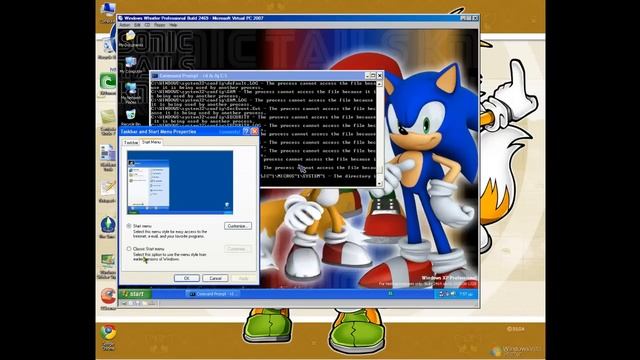Open the CD menu in Virtual PC
Image resolution: width=640 pixels, height=360 pixels.
click(147, 25)
